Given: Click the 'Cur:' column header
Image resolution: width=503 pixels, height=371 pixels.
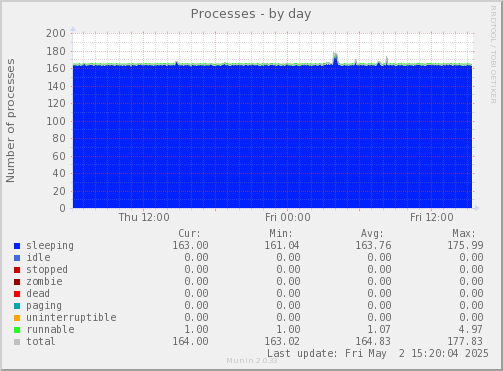Looking at the screenshot, I should click(190, 233).
